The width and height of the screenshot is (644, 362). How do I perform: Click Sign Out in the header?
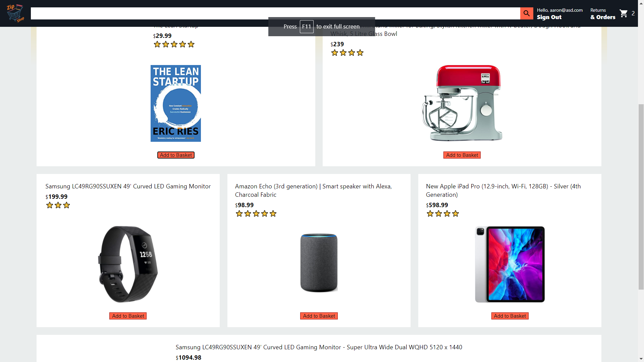point(549,17)
